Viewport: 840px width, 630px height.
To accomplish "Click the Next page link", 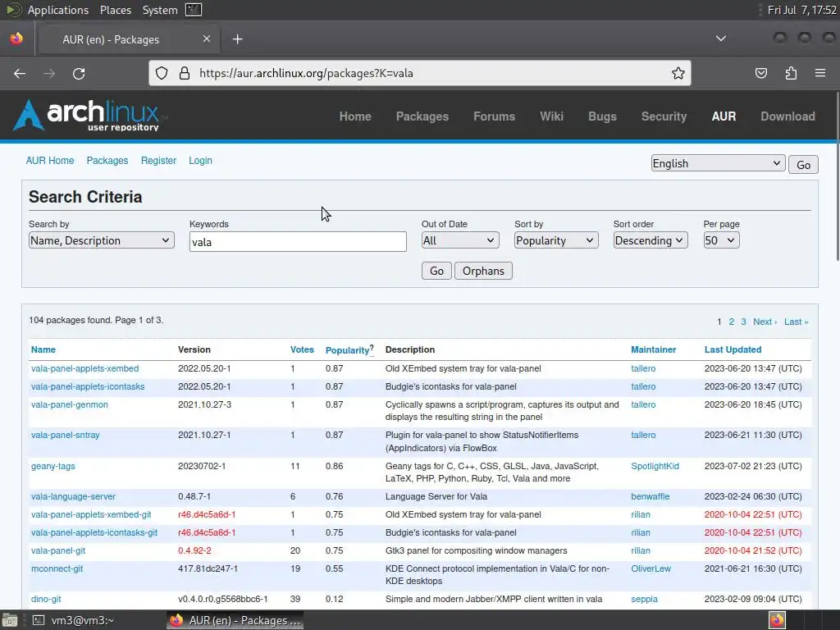I will [765, 322].
